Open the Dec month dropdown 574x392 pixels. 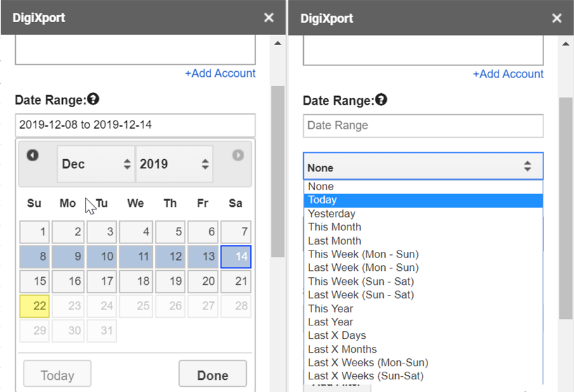[96, 164]
